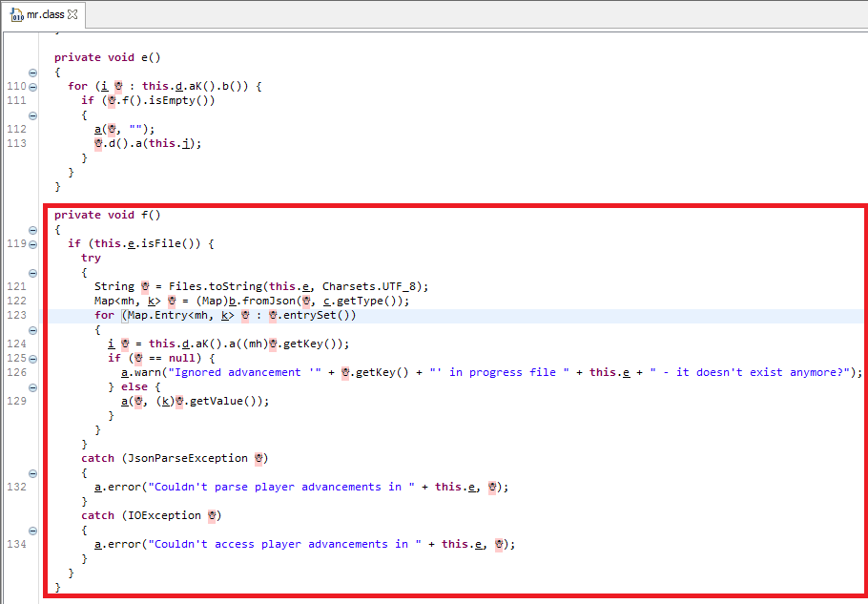
Task: Click 'null' on line 125
Action: pos(181,358)
